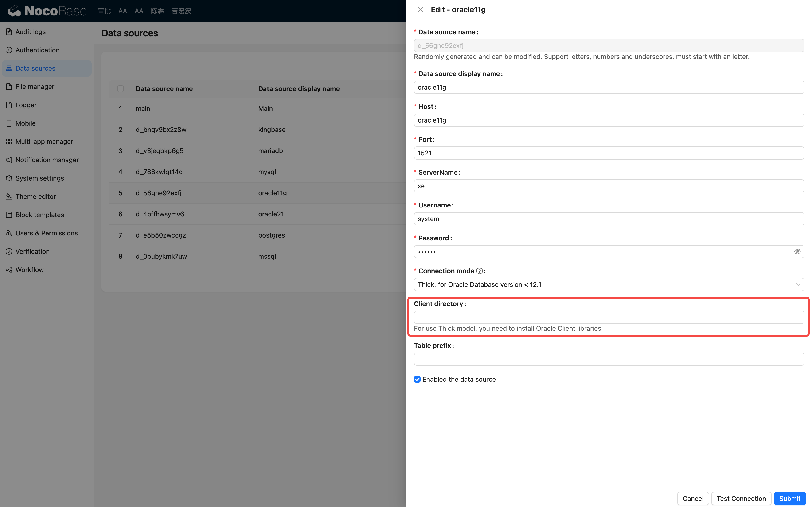Select the Authentication sidebar icon
Viewport: 812px width, 507px height.
(9, 50)
